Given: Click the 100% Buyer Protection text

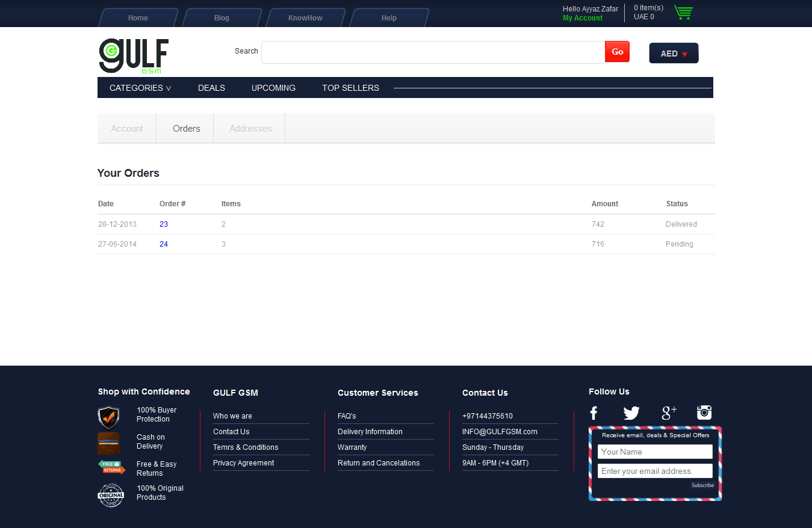Looking at the screenshot, I should click(x=157, y=414).
